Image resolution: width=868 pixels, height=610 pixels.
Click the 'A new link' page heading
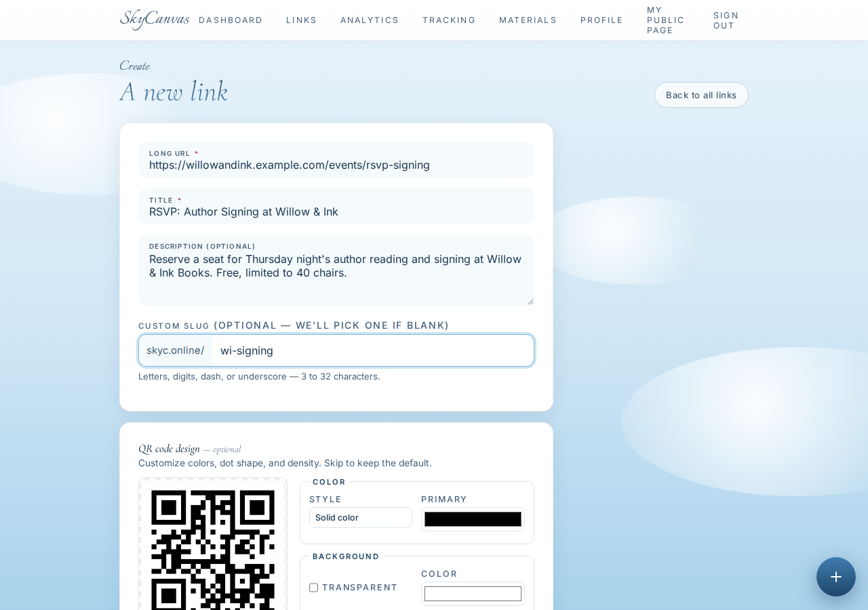pyautogui.click(x=174, y=91)
